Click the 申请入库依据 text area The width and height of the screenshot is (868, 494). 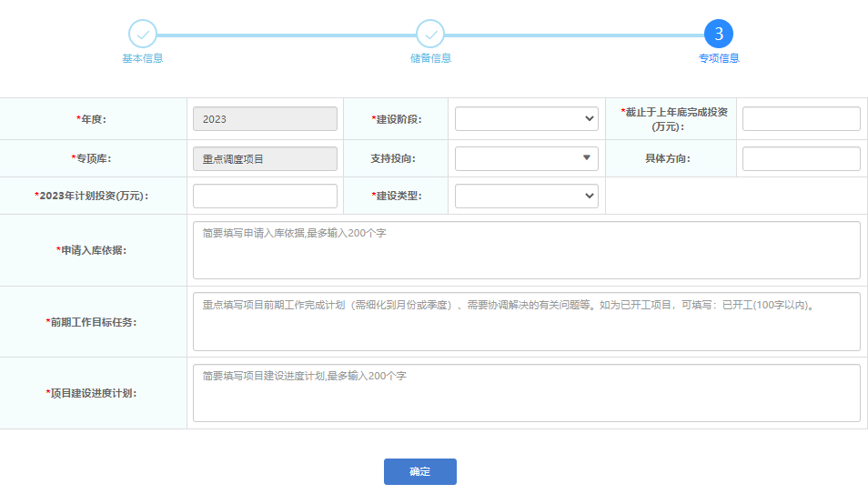click(526, 250)
